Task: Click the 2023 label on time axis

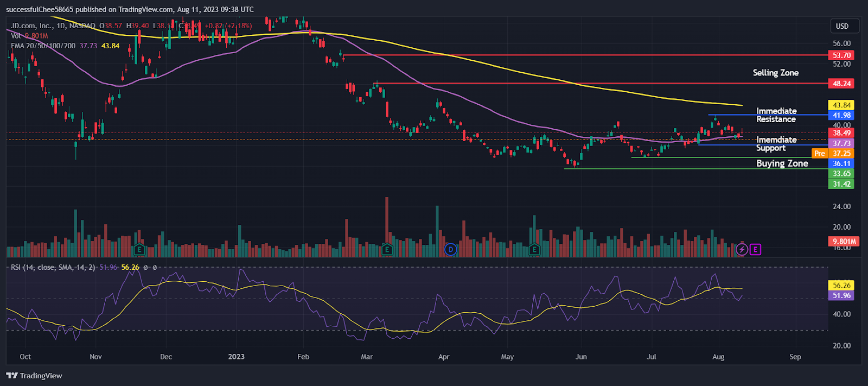Action: [236, 357]
